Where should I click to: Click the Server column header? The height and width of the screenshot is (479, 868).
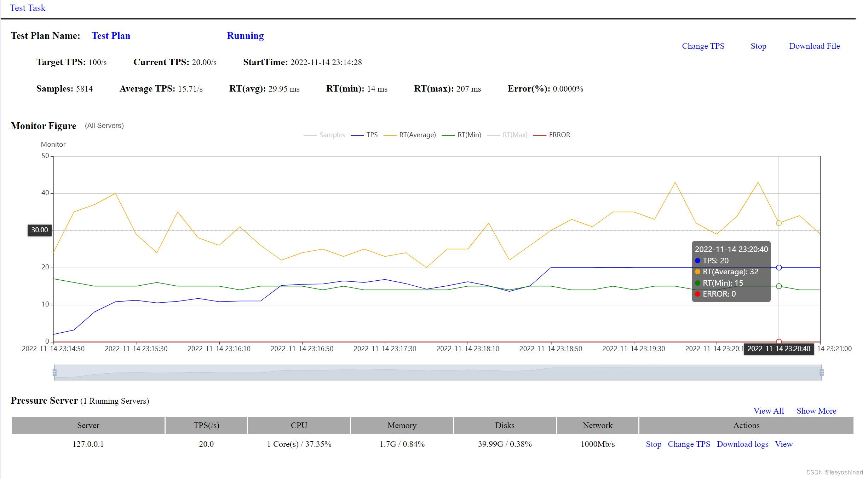pyautogui.click(x=88, y=425)
